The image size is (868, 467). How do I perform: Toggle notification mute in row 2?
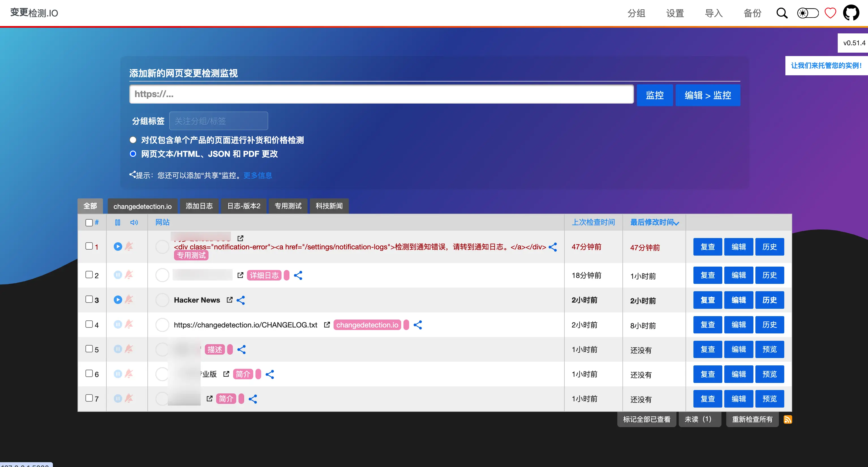[x=129, y=275]
